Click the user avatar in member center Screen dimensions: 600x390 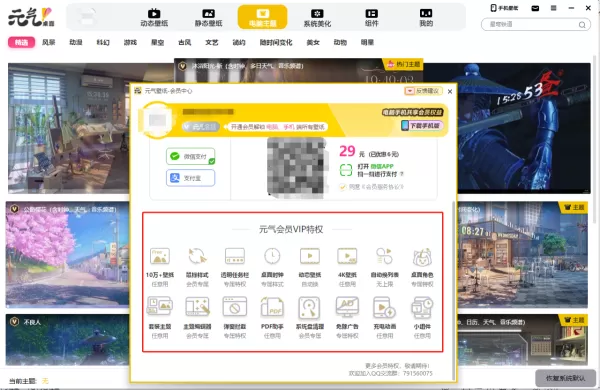coord(157,120)
